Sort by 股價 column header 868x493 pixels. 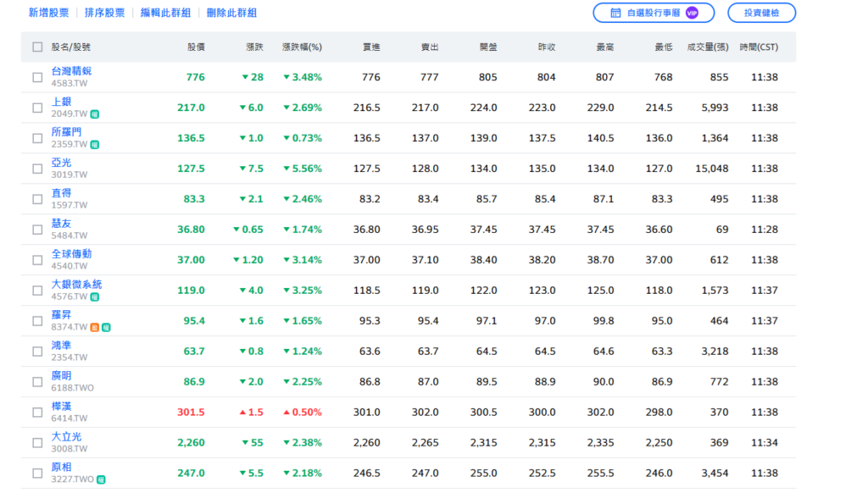[196, 47]
